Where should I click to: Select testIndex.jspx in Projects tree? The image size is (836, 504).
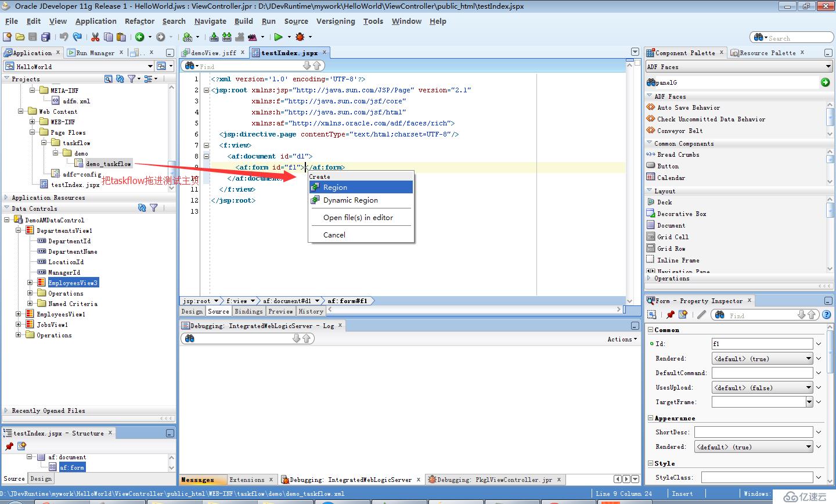pos(75,185)
